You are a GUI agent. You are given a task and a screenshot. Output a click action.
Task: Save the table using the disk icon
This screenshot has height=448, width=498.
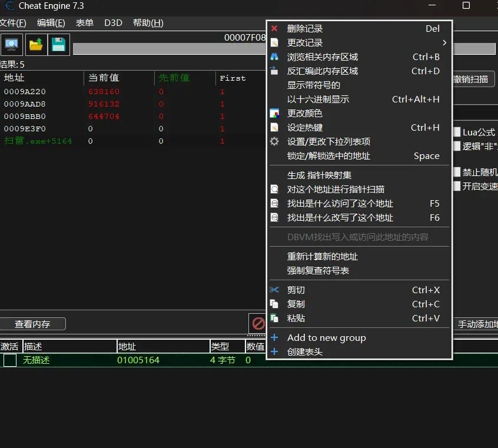(58, 45)
